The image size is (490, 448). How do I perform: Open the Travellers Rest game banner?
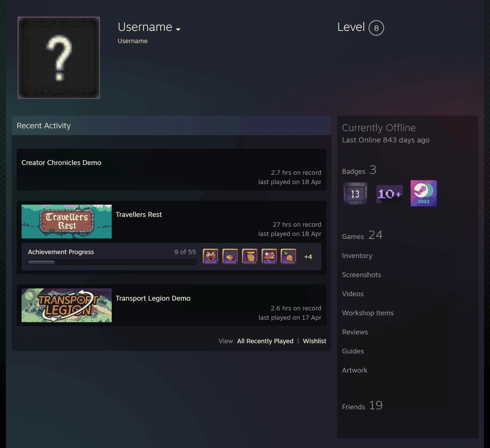pos(67,221)
